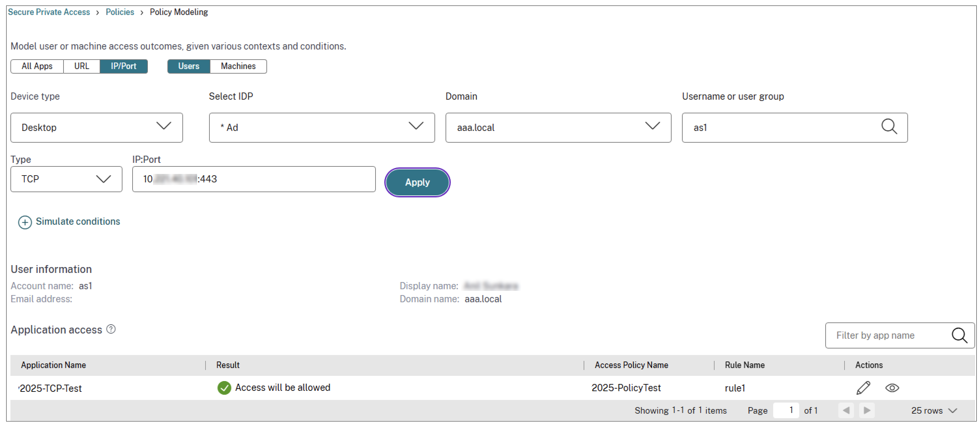This screenshot has width=980, height=426.
Task: Switch to the Machines tab
Action: (238, 66)
